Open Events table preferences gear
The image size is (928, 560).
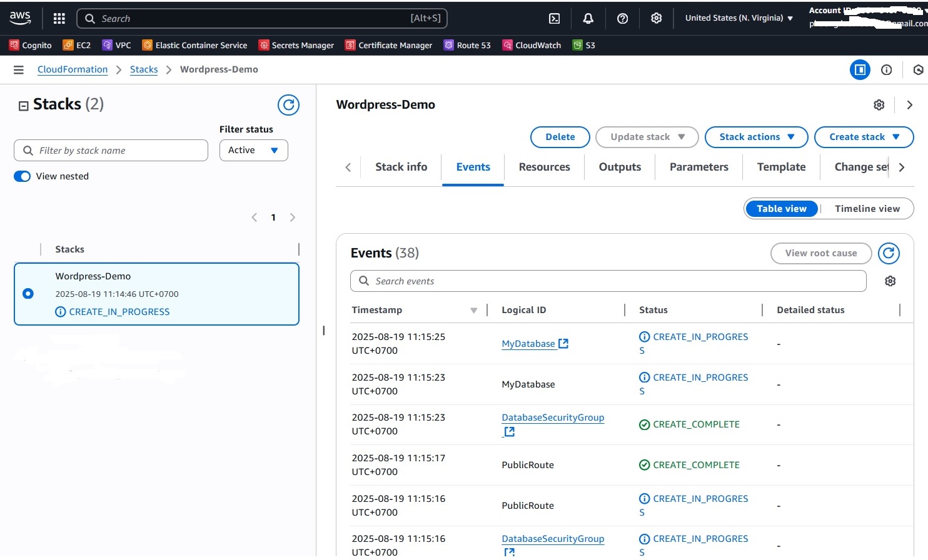890,281
